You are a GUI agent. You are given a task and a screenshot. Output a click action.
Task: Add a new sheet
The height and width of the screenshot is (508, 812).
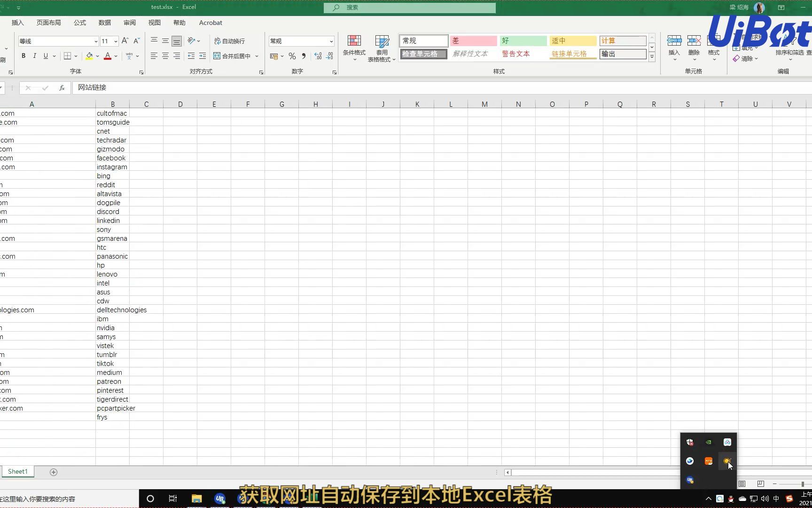[54, 472]
